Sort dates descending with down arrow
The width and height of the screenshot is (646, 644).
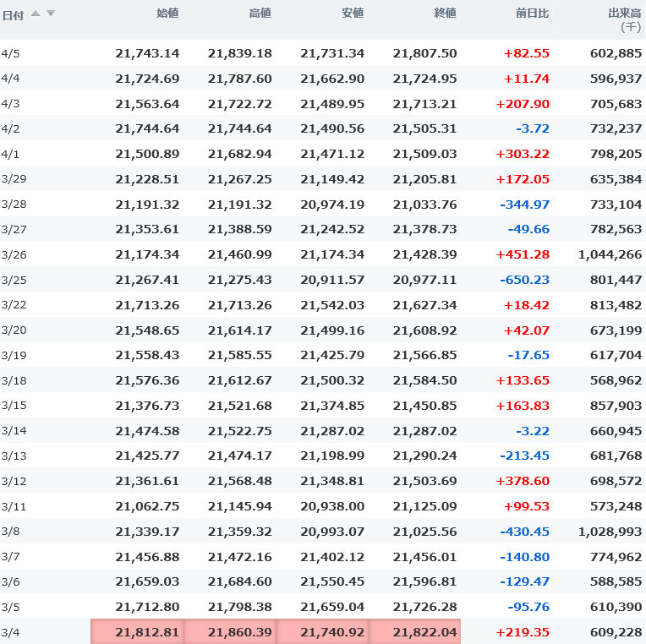pyautogui.click(x=51, y=13)
